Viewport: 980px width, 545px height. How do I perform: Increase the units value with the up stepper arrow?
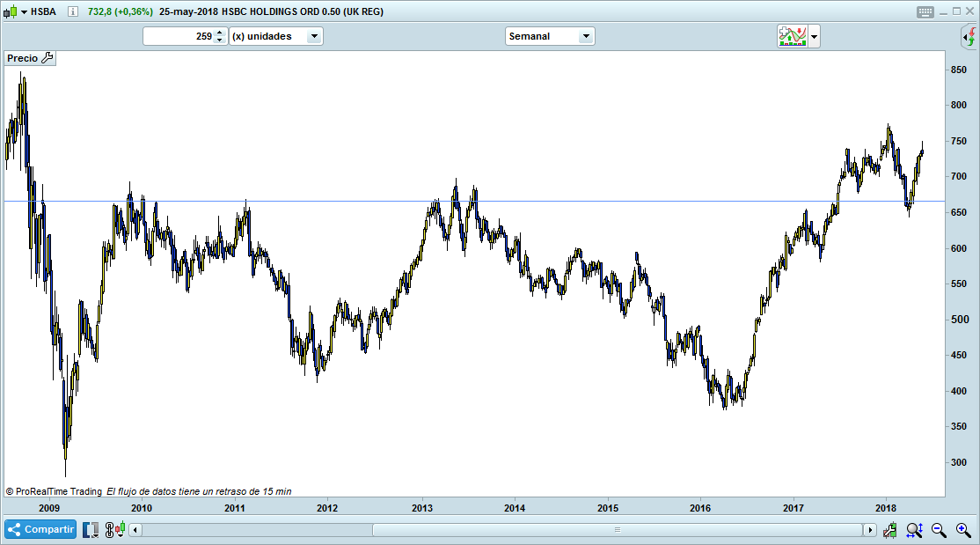pos(218,32)
